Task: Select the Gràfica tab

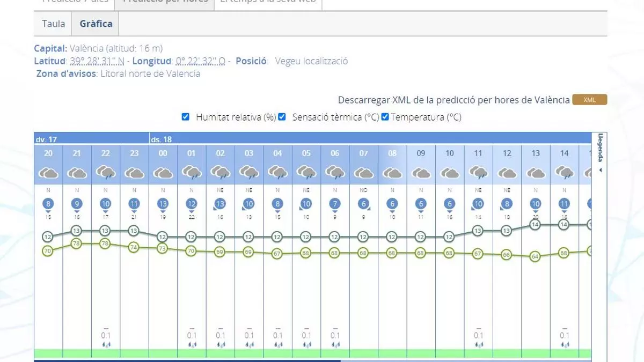Action: click(x=96, y=24)
